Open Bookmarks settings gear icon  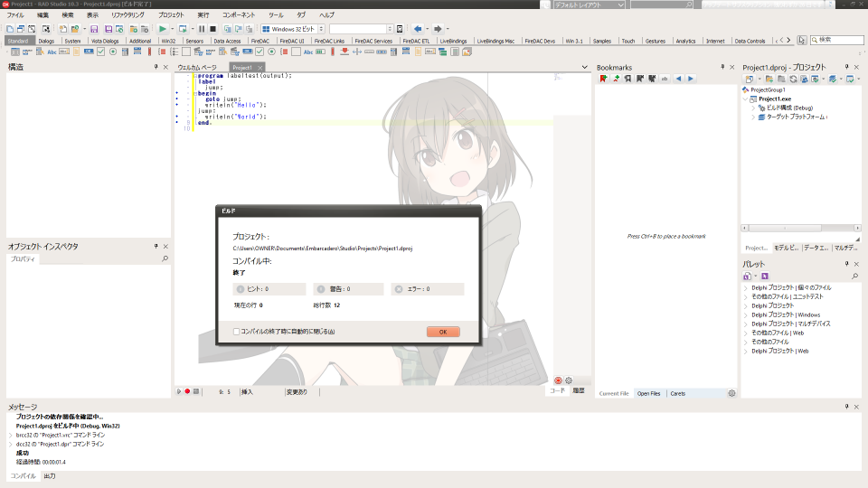(x=731, y=393)
